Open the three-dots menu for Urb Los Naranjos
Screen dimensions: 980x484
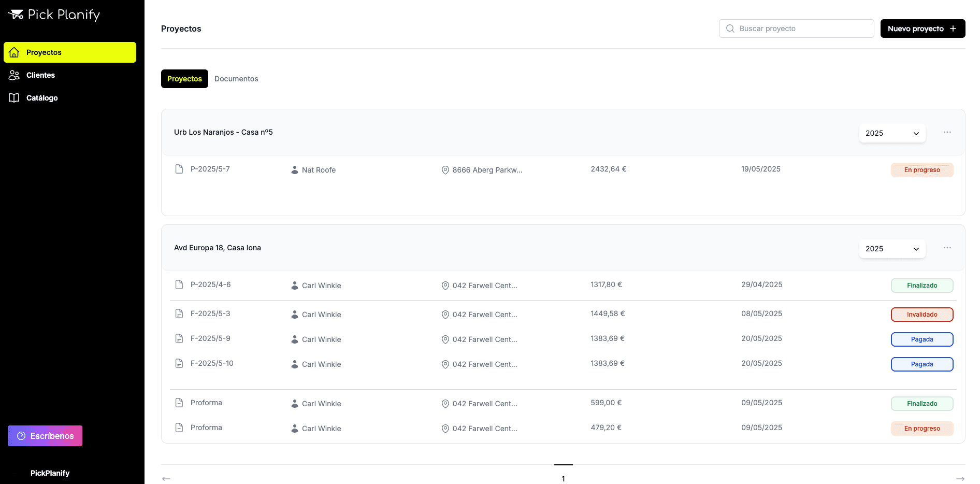point(947,133)
